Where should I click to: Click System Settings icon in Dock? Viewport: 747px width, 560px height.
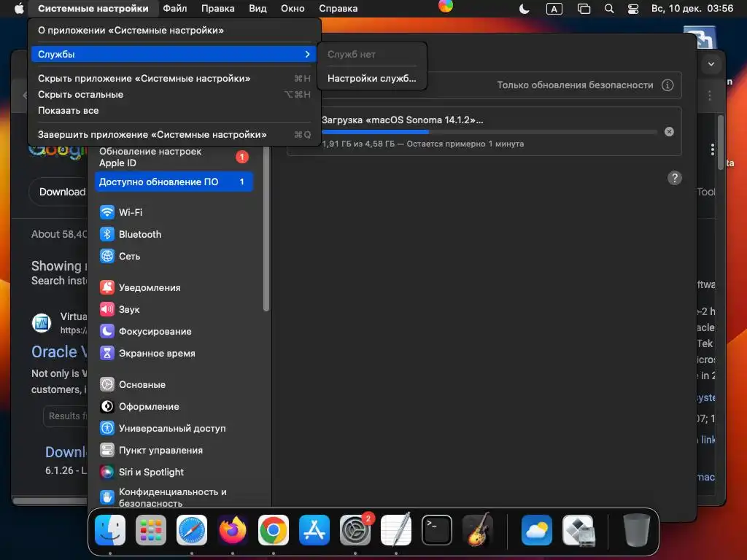[x=355, y=530]
